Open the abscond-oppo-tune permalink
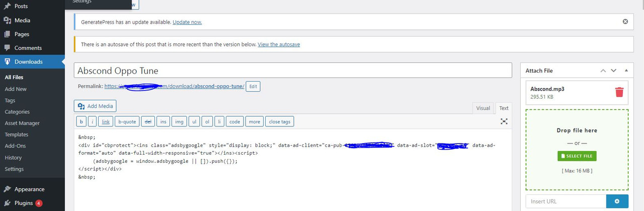Screen dimensions: 644x211 coord(175,87)
